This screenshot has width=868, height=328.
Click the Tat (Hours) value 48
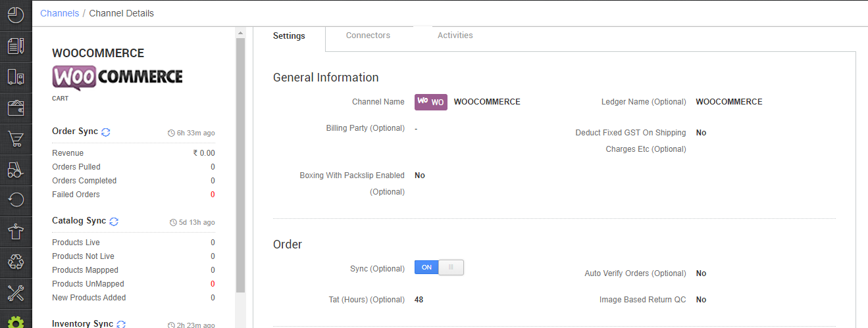tap(419, 300)
